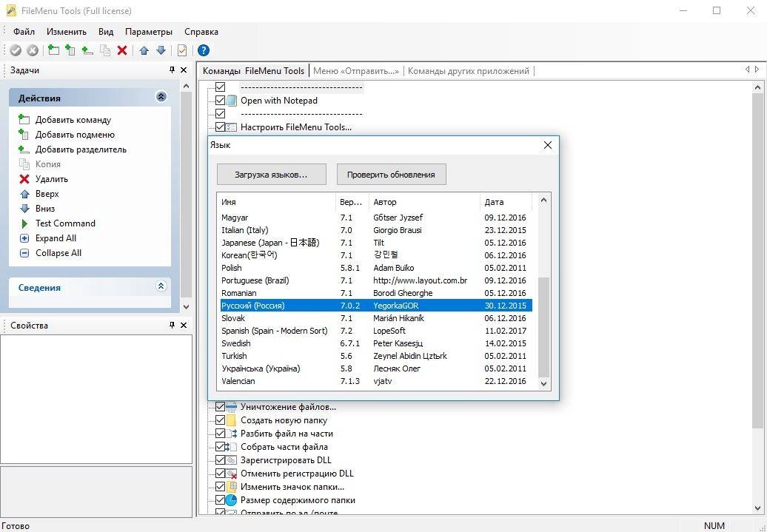Click the language list scroll up arrow
This screenshot has width=767, height=532.
tap(543, 200)
